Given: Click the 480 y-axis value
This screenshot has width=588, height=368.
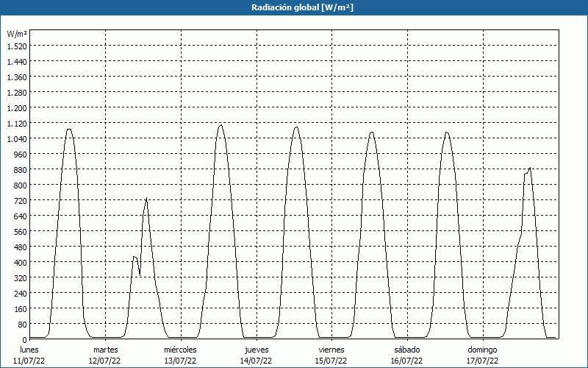Looking at the screenshot, I should point(20,247).
